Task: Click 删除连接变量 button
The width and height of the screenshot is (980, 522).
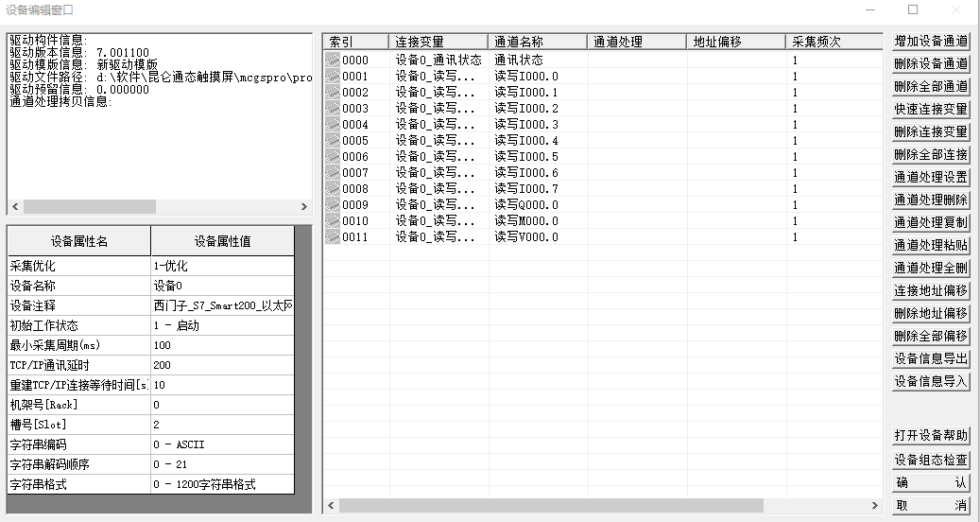Action: coord(931,131)
